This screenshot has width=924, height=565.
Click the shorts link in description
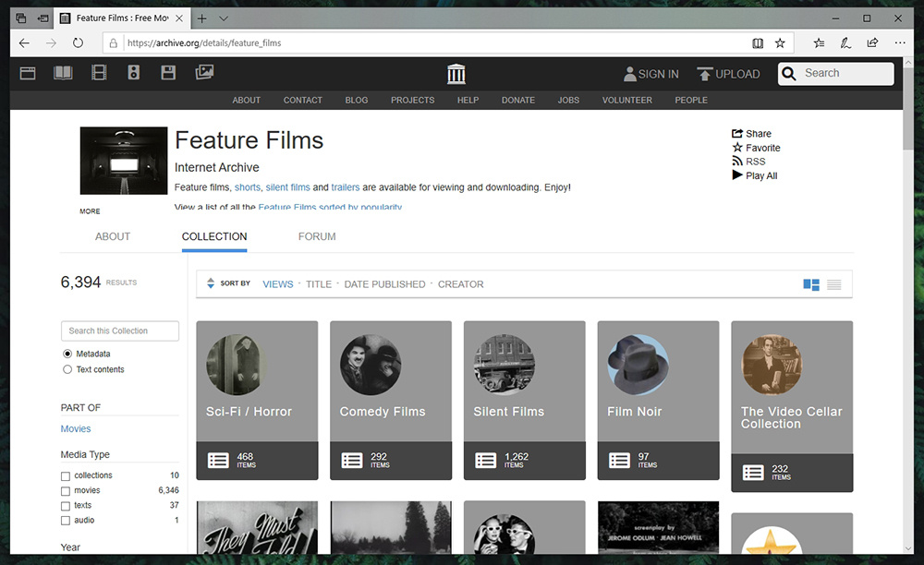pyautogui.click(x=248, y=187)
